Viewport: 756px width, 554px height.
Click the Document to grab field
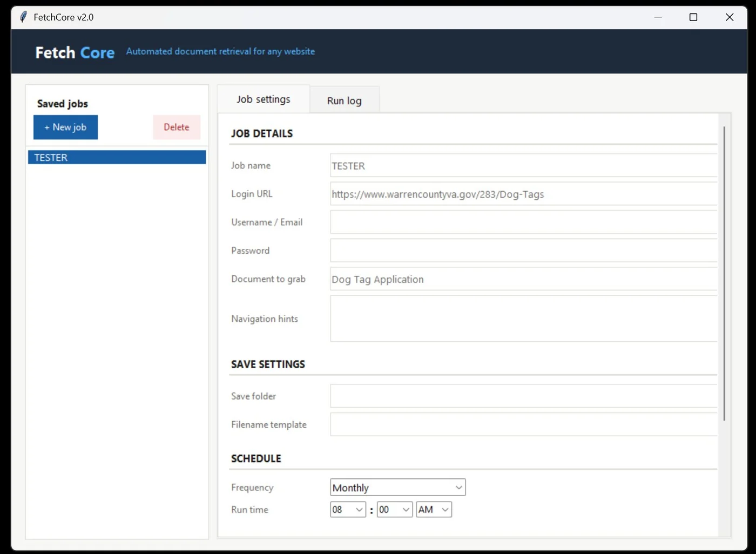pos(524,279)
